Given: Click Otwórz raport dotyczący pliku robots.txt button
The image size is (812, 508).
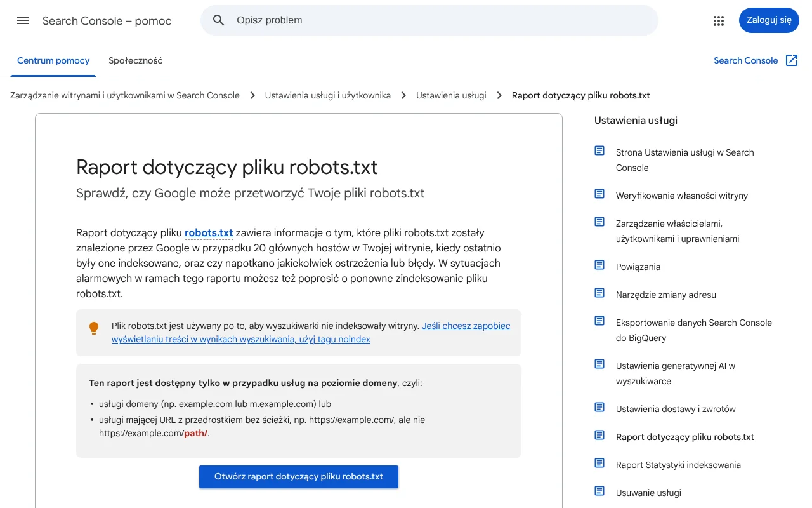Looking at the screenshot, I should point(299,477).
